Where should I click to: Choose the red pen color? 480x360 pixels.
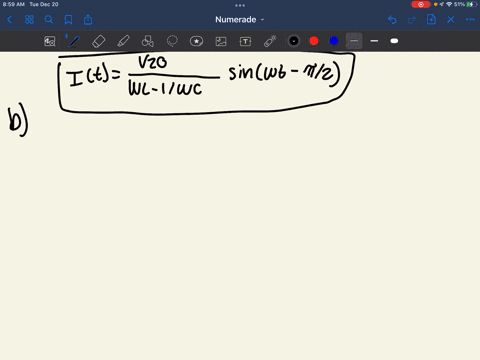(x=314, y=41)
